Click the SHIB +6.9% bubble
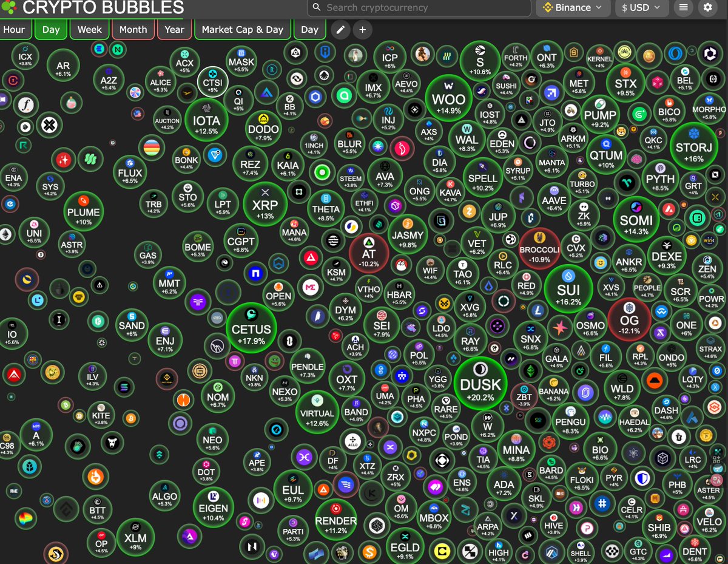The width and height of the screenshot is (728, 564). [x=659, y=528]
